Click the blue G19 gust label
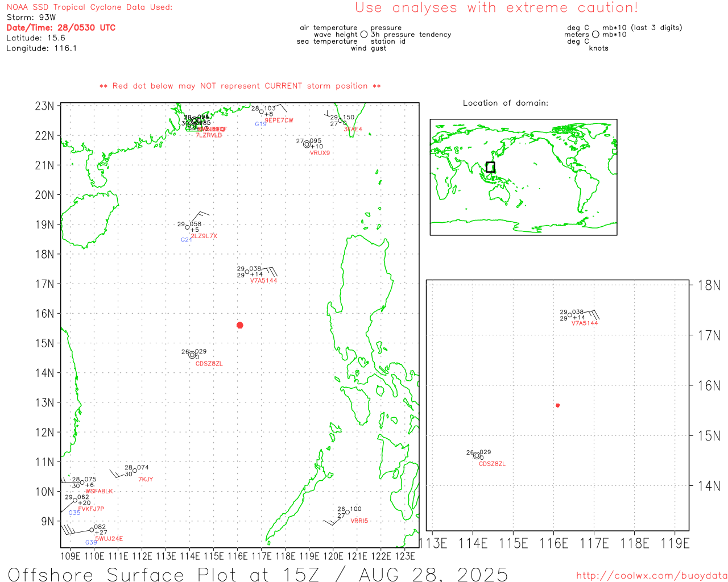Screen dimensions: 728x582 pyautogui.click(x=260, y=124)
